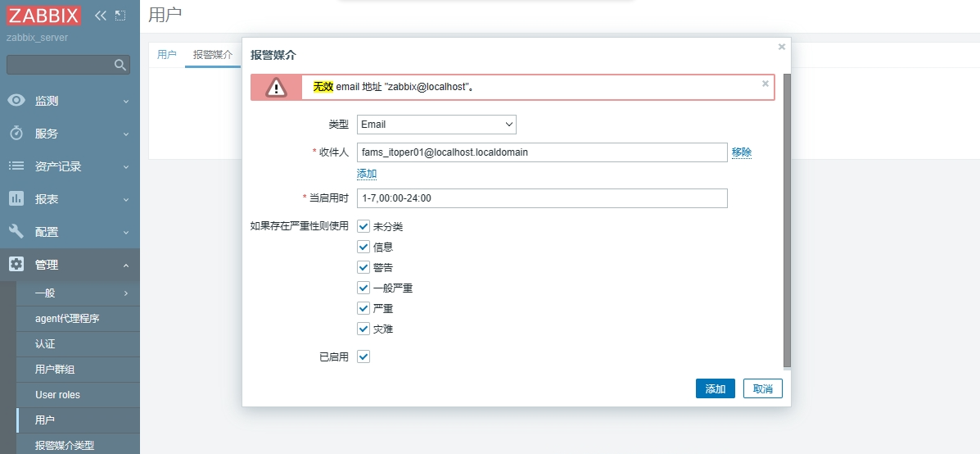Click the sidebar search magnifier icon

coord(120,65)
